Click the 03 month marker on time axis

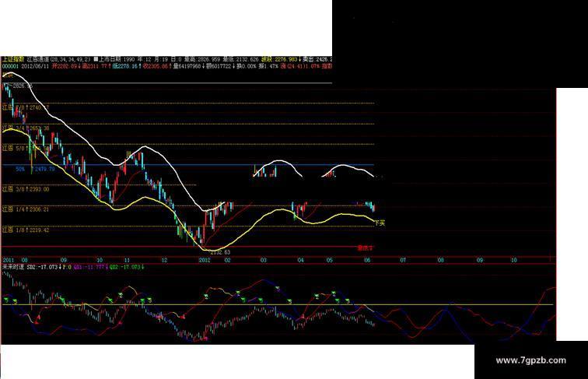point(264,260)
